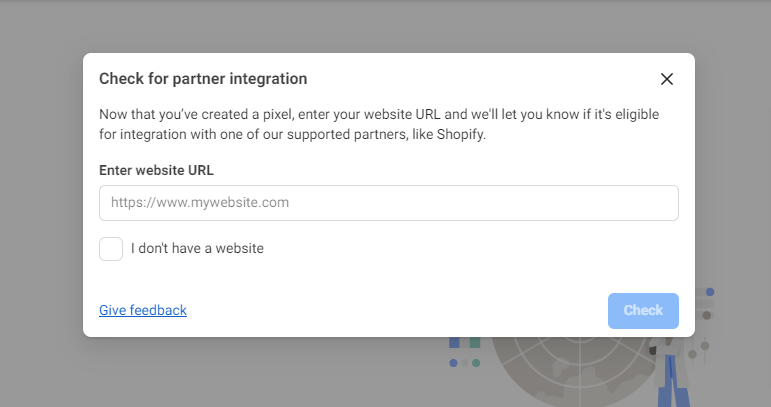771x407 pixels.
Task: Tick the "I don't have a website" checkbox
Action: coord(111,249)
